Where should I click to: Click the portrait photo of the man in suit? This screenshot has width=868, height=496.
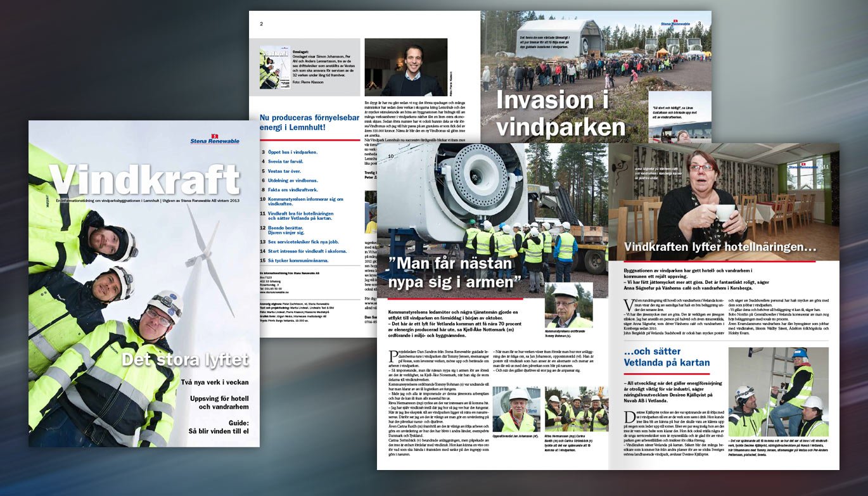tap(405, 67)
